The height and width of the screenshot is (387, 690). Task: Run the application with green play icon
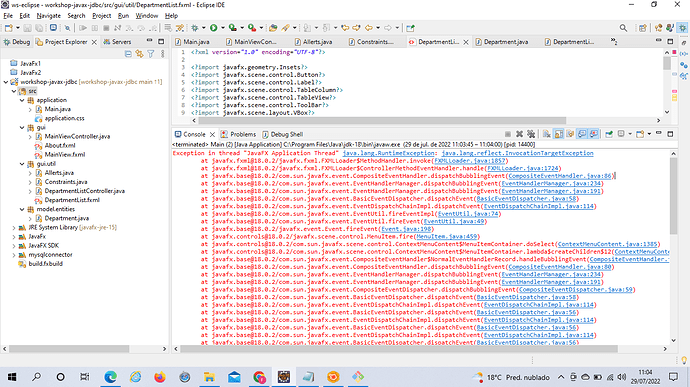[213, 28]
